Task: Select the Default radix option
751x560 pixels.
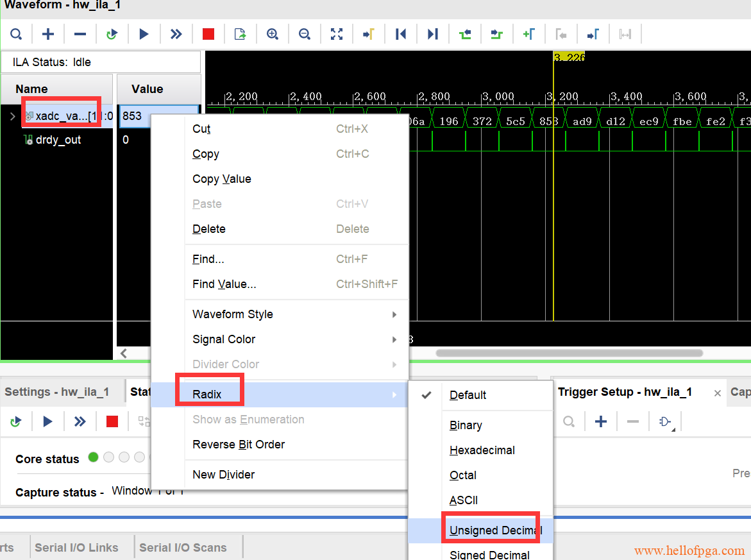Action: [468, 395]
